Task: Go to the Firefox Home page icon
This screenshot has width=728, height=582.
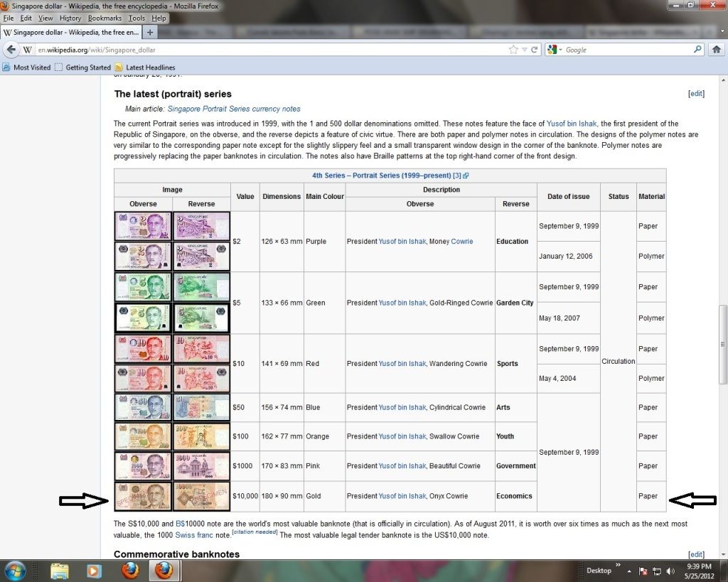Action: coord(717,50)
